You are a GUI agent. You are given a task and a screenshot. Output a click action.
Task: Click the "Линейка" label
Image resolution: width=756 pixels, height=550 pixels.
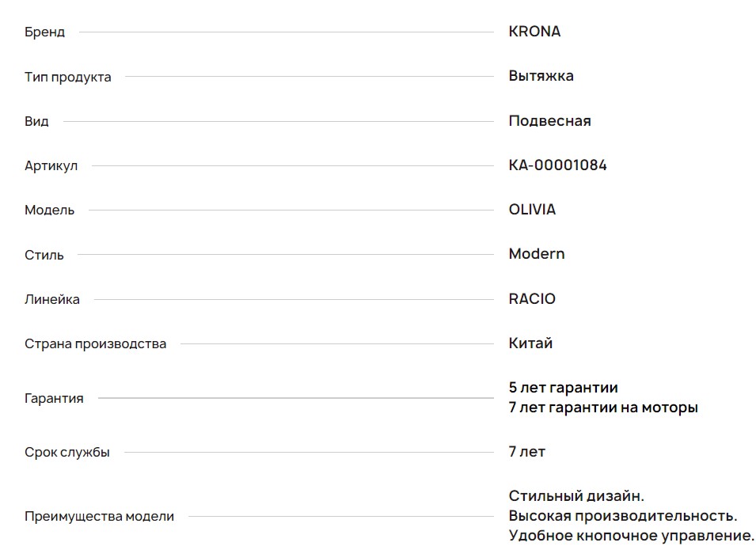51,299
